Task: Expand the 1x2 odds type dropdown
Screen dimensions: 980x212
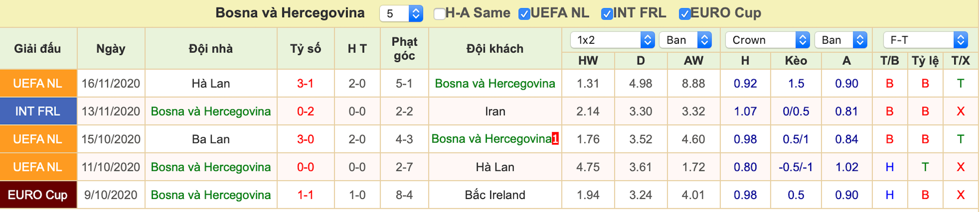Action: coord(612,40)
